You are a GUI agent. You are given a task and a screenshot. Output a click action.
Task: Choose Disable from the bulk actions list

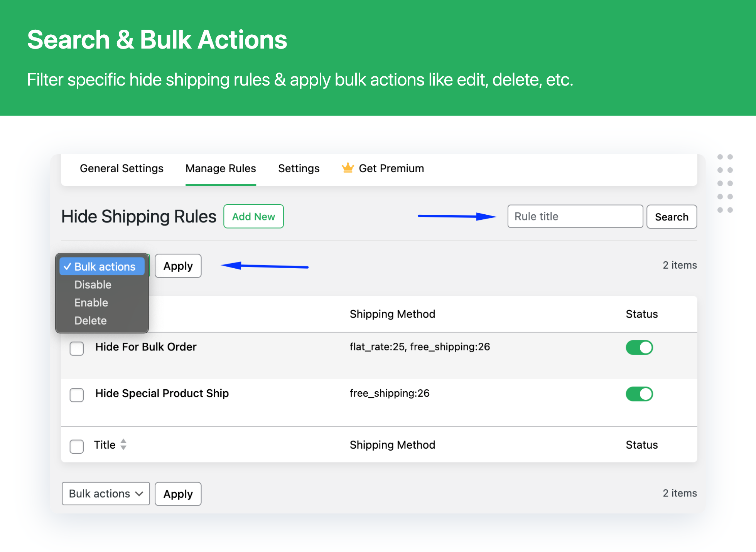[93, 285]
